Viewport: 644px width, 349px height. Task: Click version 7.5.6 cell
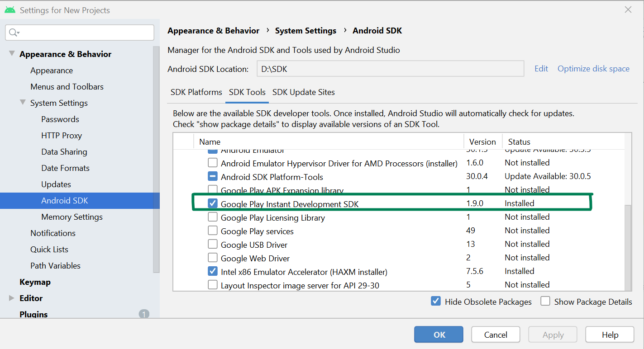475,271
